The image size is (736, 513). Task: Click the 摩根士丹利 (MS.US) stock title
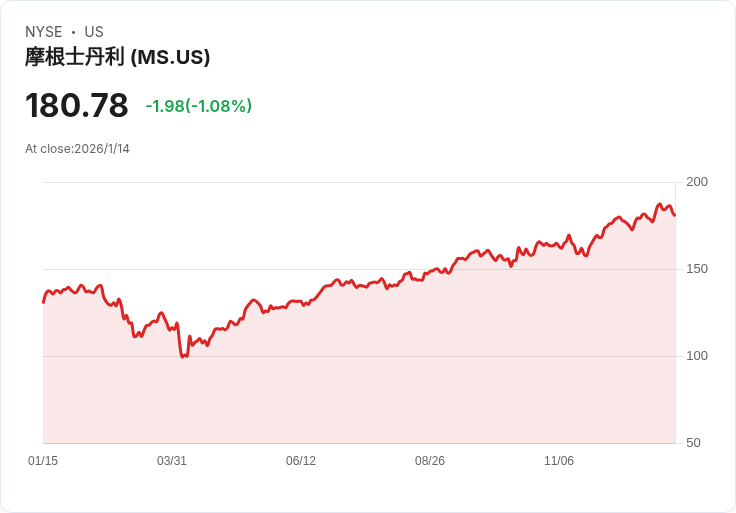click(x=117, y=57)
